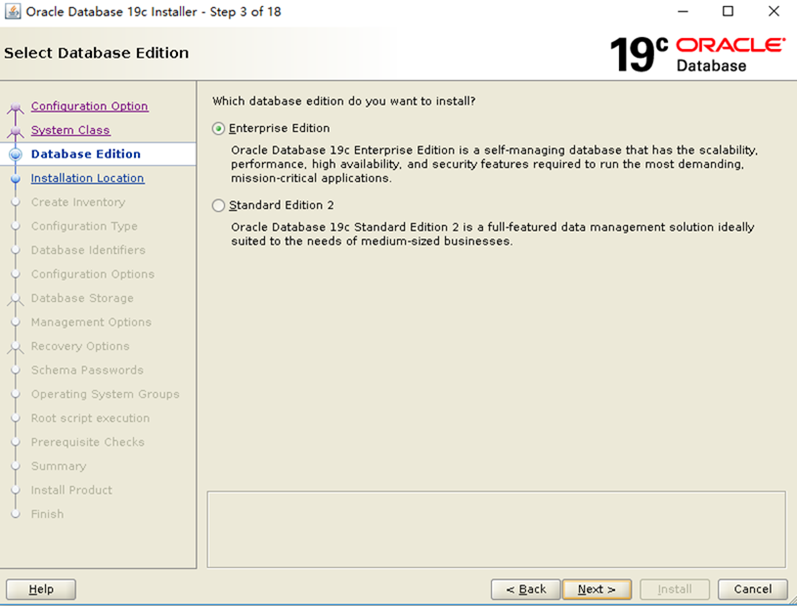Click the Summary step label
Image resolution: width=797 pixels, height=606 pixels.
(59, 466)
